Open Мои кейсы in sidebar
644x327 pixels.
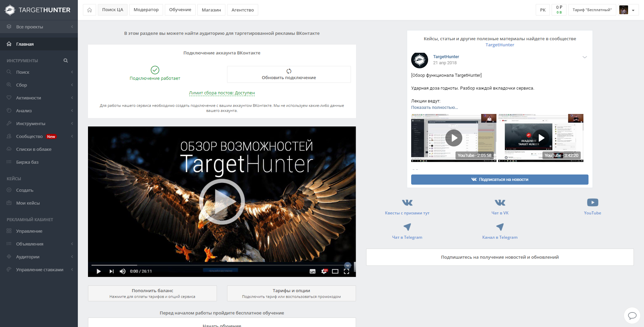(x=39, y=203)
